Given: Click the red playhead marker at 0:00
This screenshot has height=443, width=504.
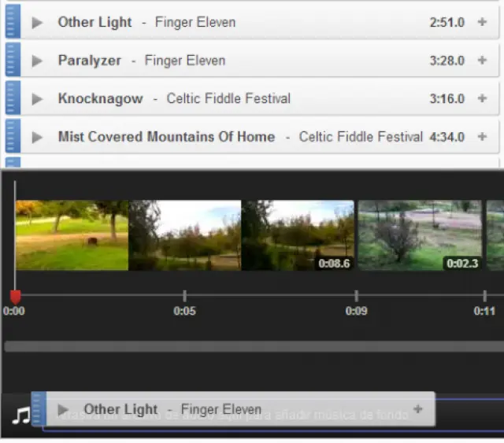Looking at the screenshot, I should [x=15, y=297].
